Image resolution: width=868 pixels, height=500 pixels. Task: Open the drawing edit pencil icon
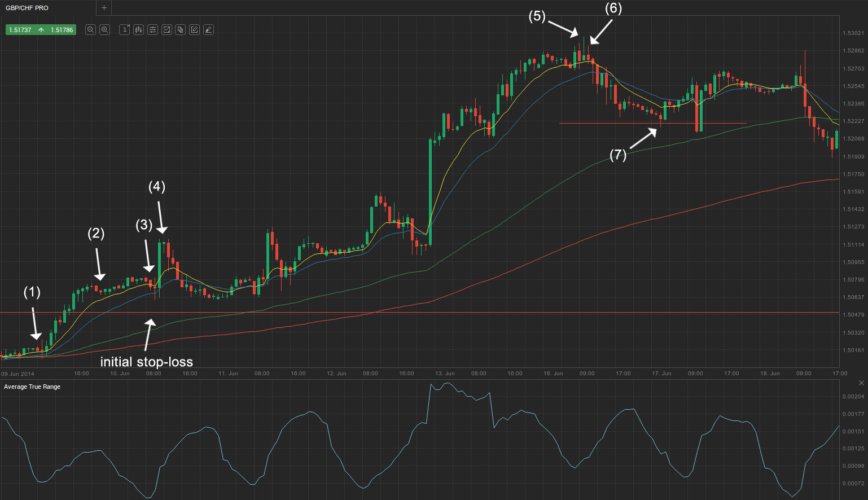(x=194, y=30)
